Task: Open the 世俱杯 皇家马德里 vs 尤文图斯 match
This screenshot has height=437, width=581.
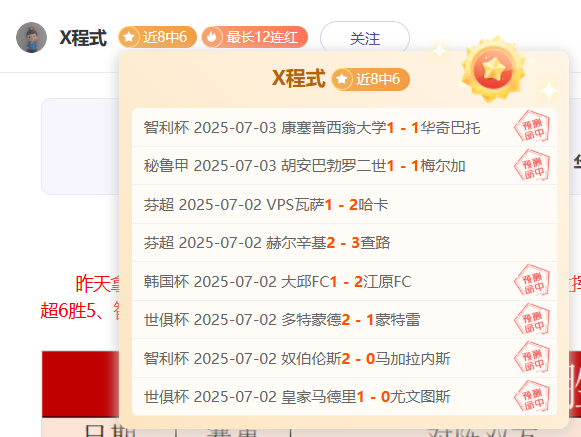Action: point(344,397)
